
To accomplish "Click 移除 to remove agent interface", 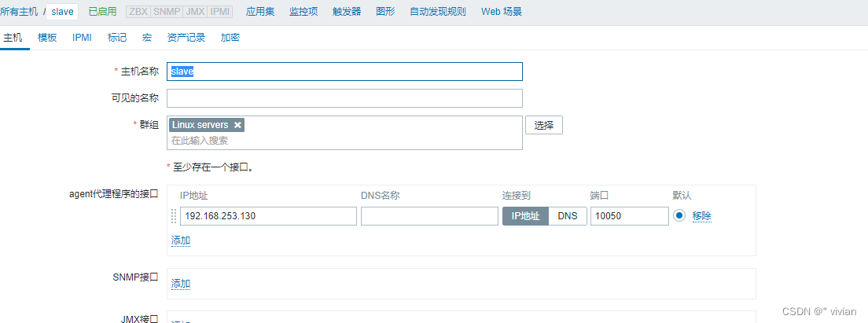I will click(701, 216).
